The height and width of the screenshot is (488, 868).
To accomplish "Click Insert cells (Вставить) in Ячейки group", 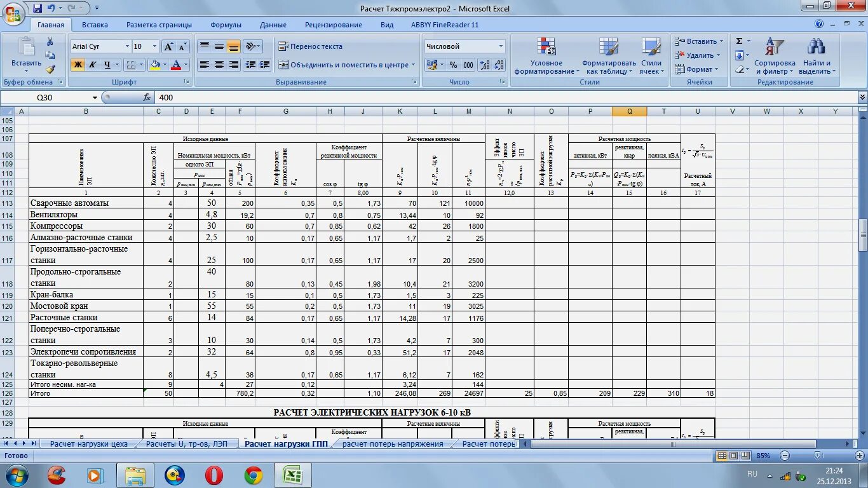I will tap(695, 41).
